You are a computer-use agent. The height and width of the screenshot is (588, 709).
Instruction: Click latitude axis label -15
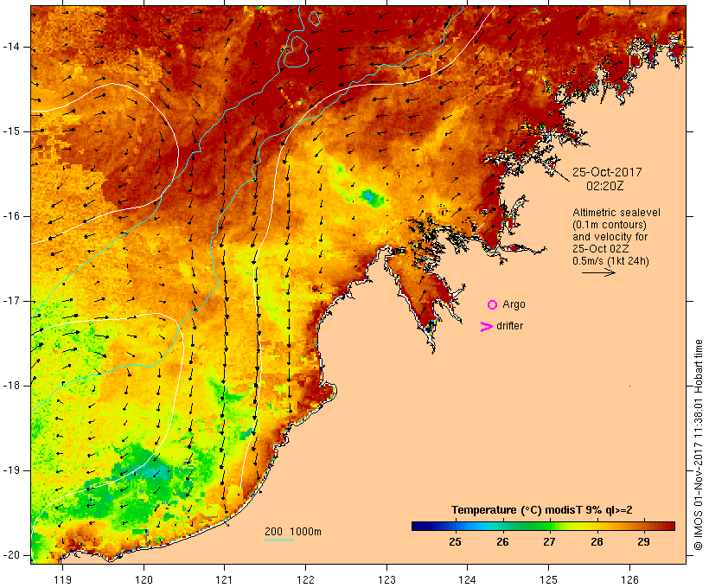tap(11, 131)
